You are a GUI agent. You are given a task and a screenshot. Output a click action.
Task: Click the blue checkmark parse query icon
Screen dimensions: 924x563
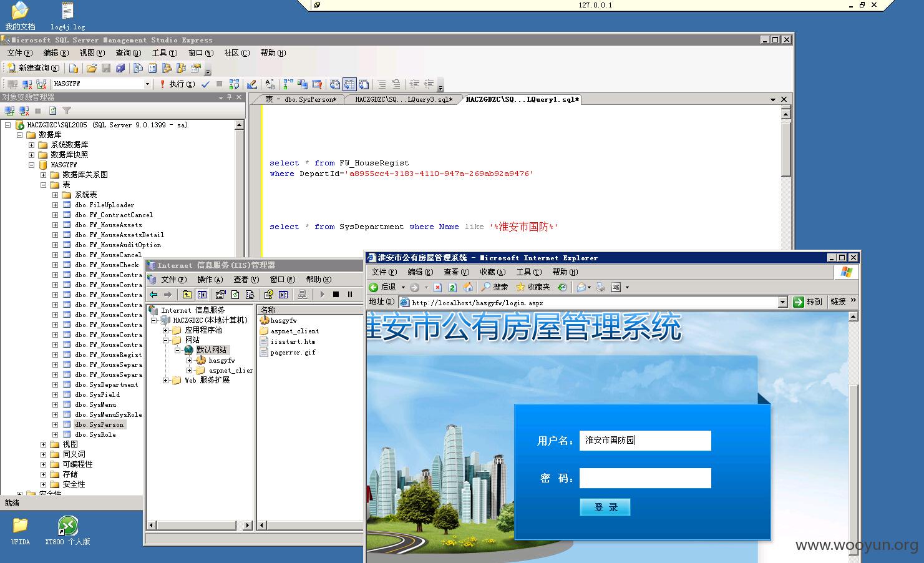tap(205, 84)
